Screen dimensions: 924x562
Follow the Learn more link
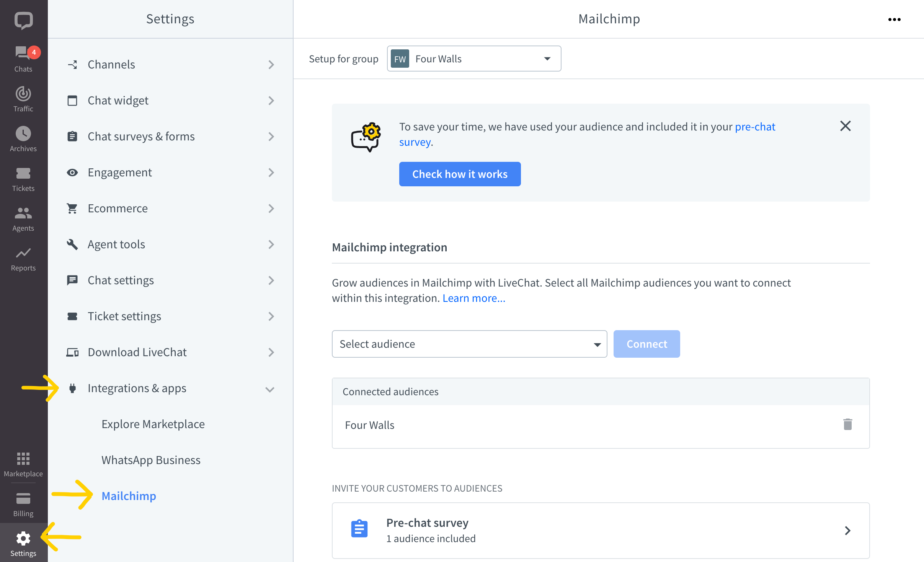(474, 298)
